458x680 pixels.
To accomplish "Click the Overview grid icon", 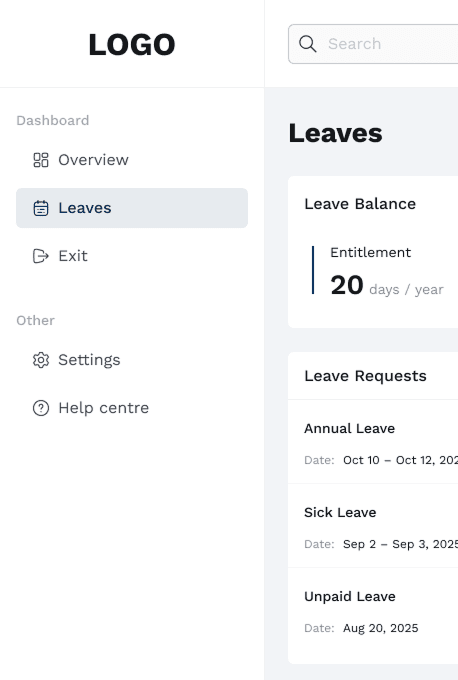I will coord(41,160).
